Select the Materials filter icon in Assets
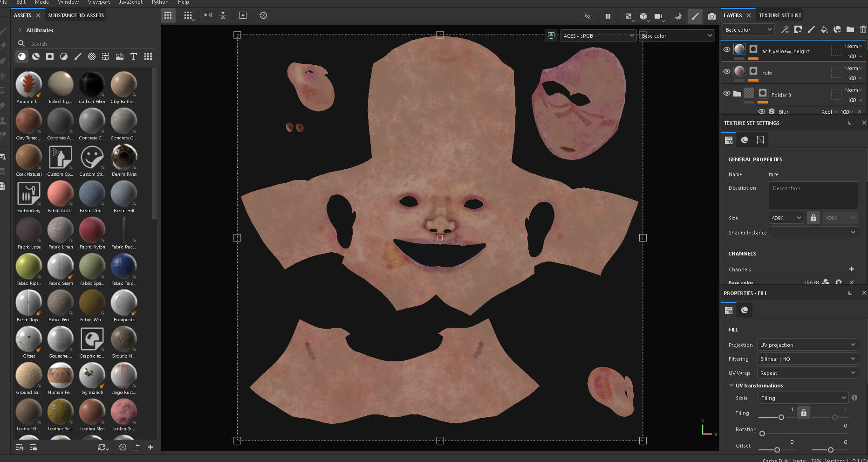868x462 pixels. click(22, 56)
